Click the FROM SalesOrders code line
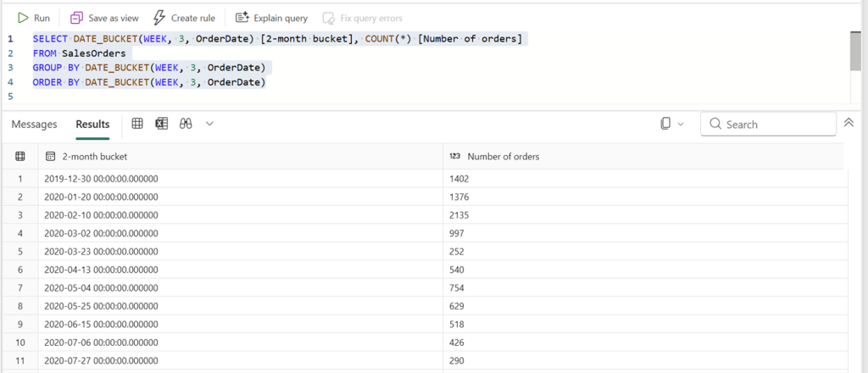The image size is (868, 373). (79, 53)
